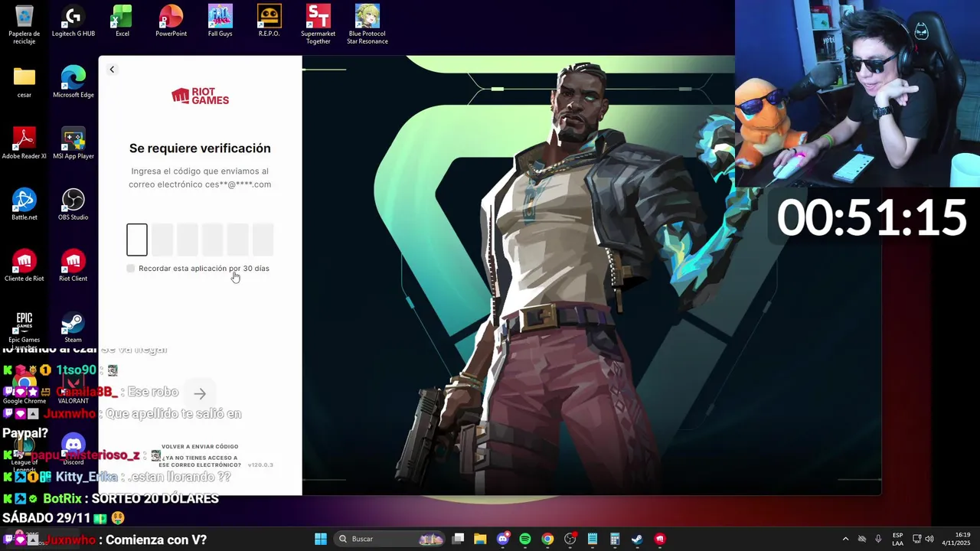Open the Windows Start menu

coord(321,539)
